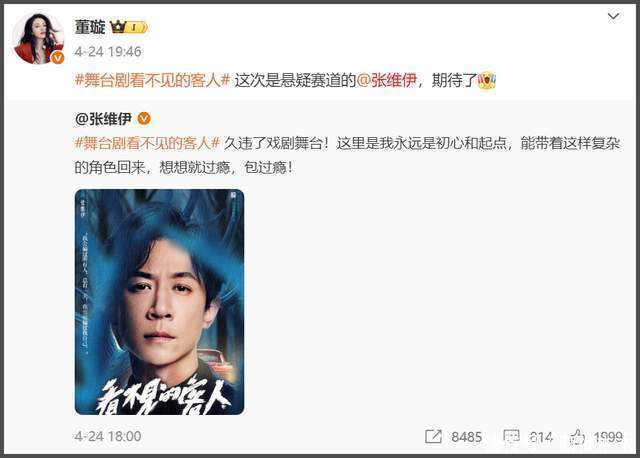The height and width of the screenshot is (458, 640).
Task: Click the comment bubble icon
Action: tap(511, 437)
